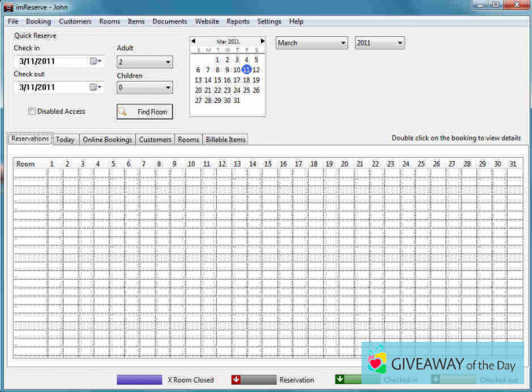This screenshot has width=532, height=392.
Task: Open the Booking menu
Action: coord(39,21)
